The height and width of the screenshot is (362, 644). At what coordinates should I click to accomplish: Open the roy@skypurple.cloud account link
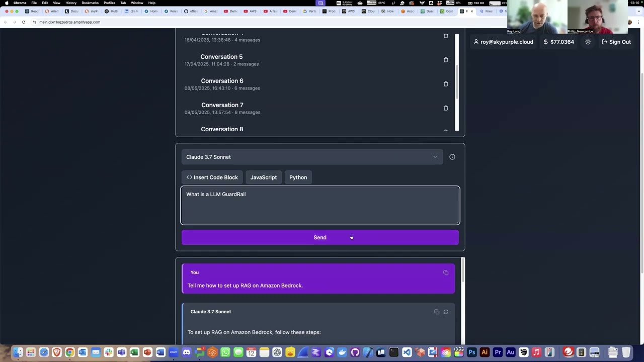tap(503, 42)
